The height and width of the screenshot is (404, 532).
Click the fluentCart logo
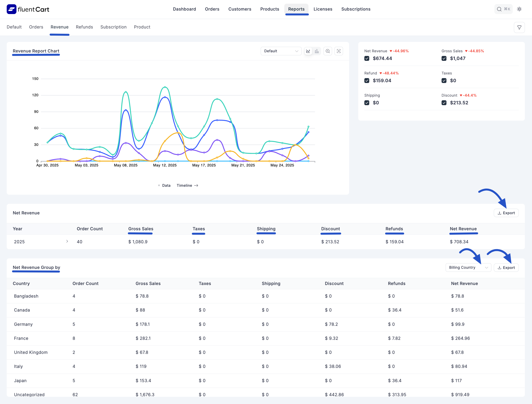pos(28,9)
